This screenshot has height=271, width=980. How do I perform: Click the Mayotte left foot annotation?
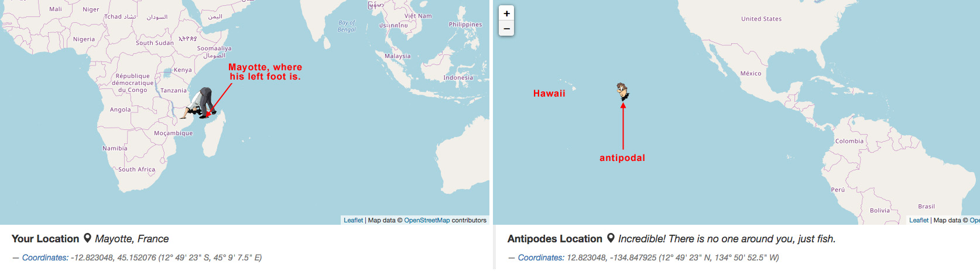click(265, 72)
